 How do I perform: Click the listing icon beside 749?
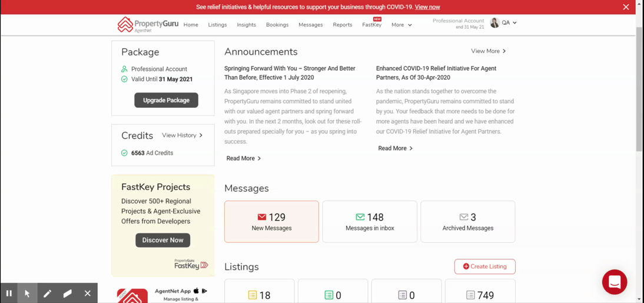470,295
